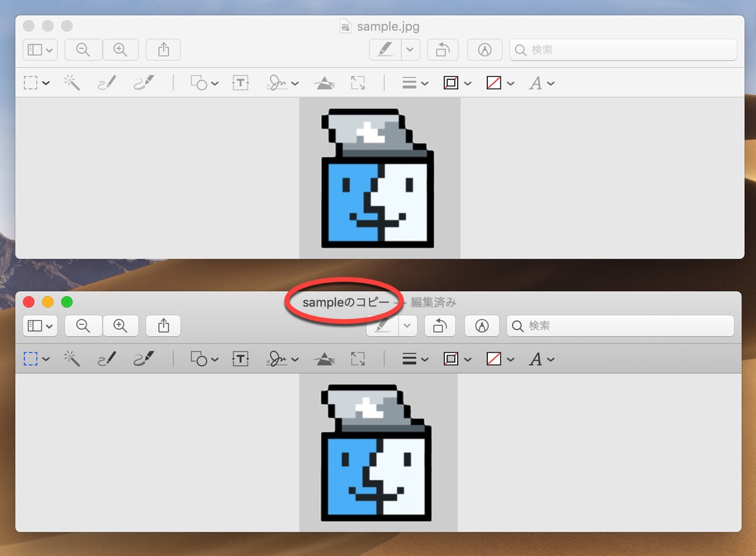Image resolution: width=756 pixels, height=556 pixels.
Task: Open Shapes menu in sample.jpg window
Action: 204,83
